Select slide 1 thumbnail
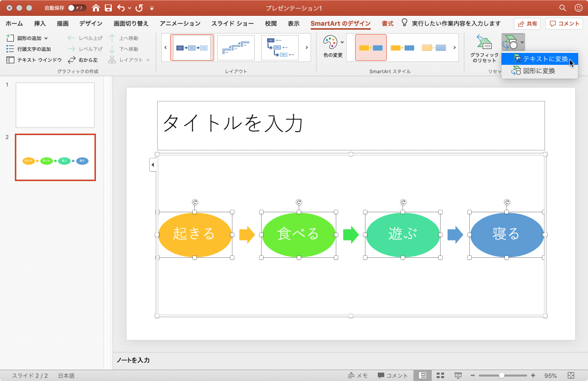 click(x=55, y=105)
